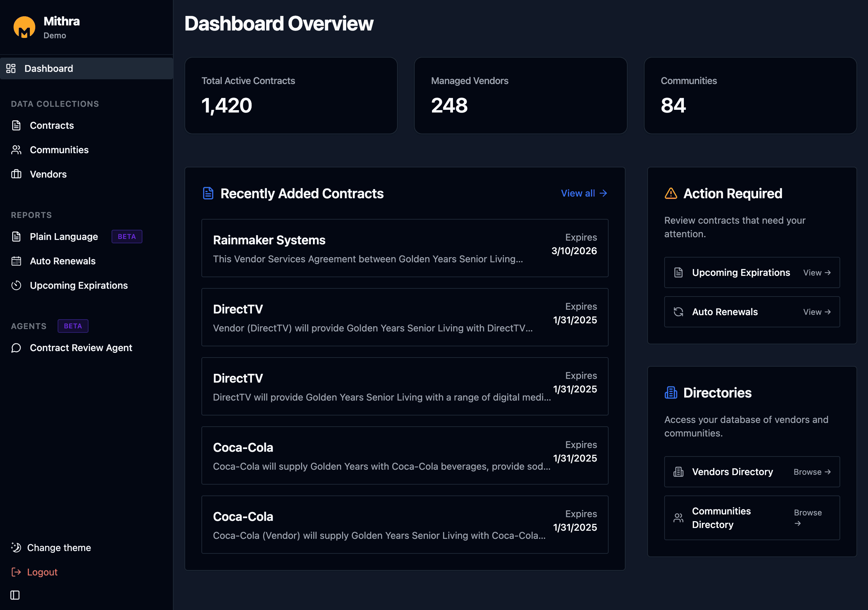Click View all recently added contracts
868x610 pixels.
[584, 193]
